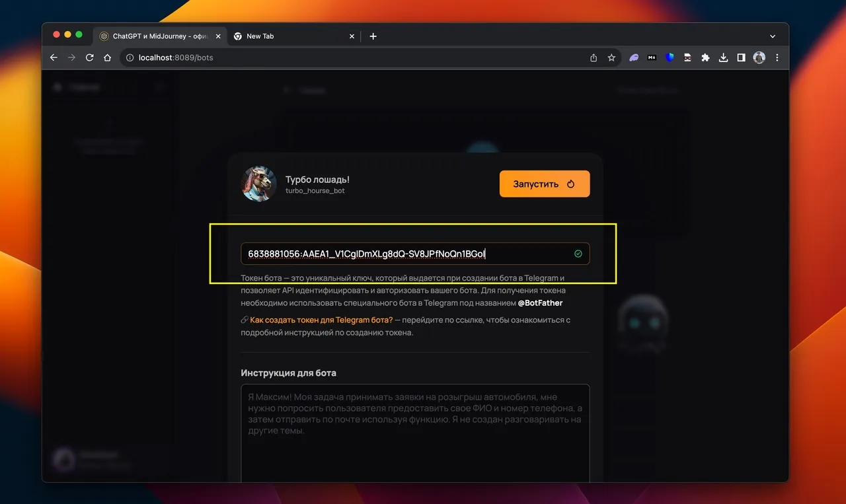846x504 pixels.
Task: Open Как создать токен для Telegram бота link
Action: pyautogui.click(x=321, y=320)
